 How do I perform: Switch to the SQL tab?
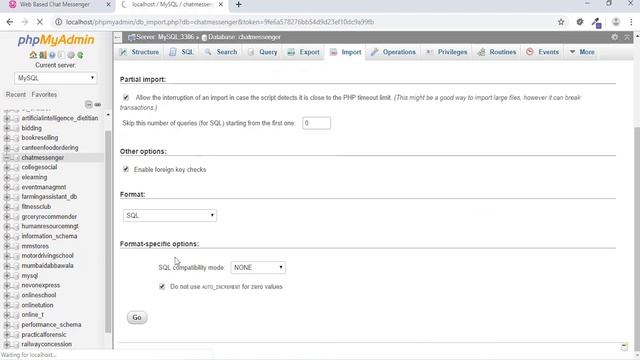(x=182, y=52)
